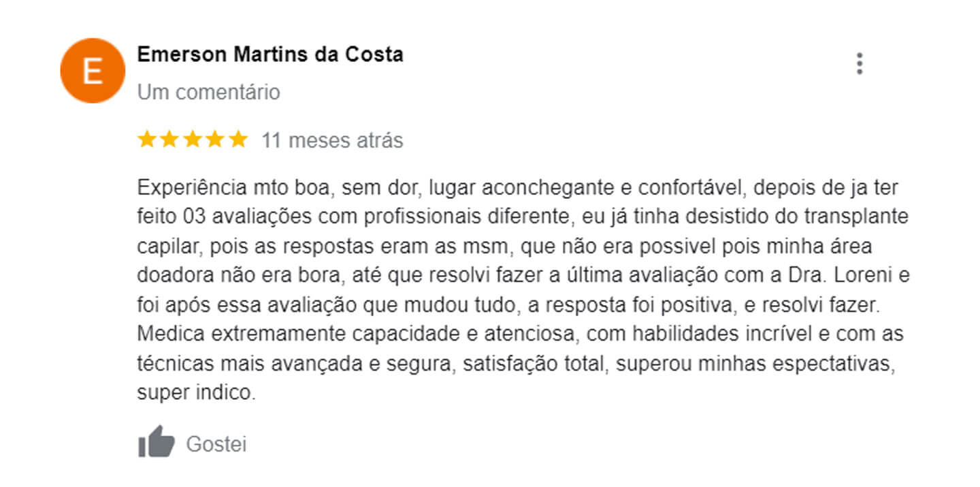Click the first yellow rating star
This screenshot has width=980, height=487.
pyautogui.click(x=147, y=140)
